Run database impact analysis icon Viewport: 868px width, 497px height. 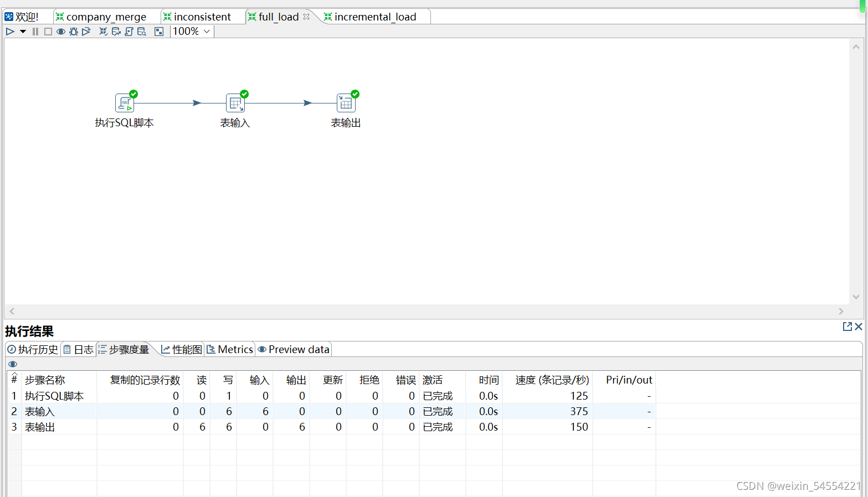pos(116,32)
